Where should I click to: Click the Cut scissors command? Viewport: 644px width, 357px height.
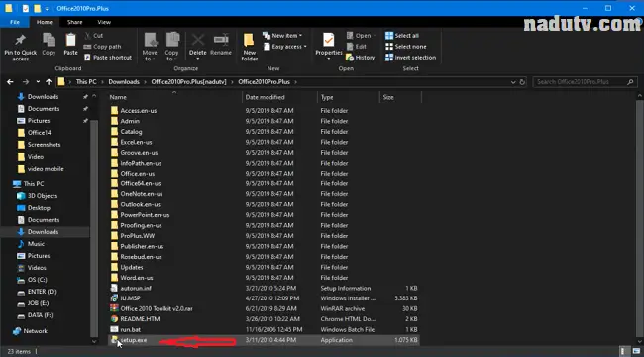point(94,36)
